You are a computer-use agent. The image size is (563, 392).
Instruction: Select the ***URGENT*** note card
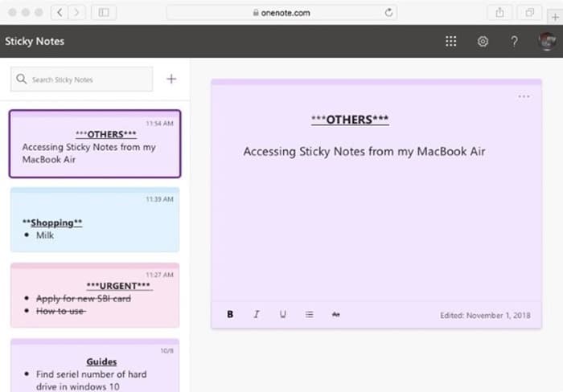tap(95, 295)
